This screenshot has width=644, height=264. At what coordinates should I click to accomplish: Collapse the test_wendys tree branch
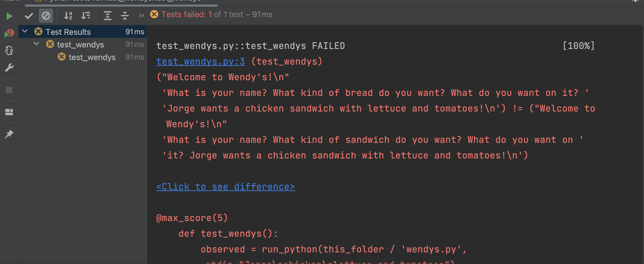(x=36, y=43)
